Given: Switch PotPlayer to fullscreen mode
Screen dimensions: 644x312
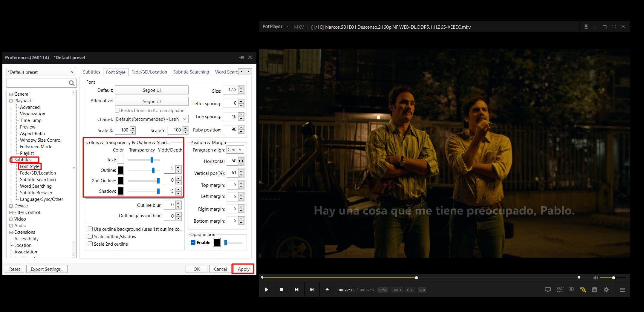Looking at the screenshot, I should click(x=614, y=27).
